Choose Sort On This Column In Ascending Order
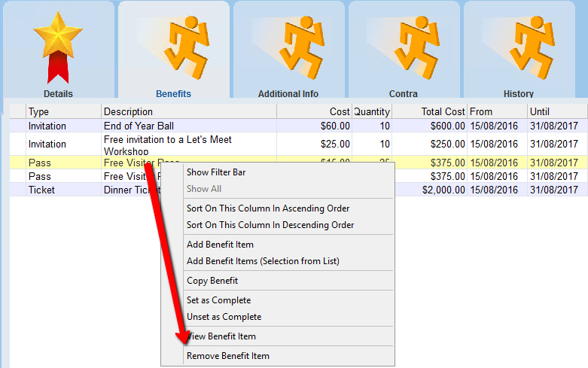 [268, 208]
